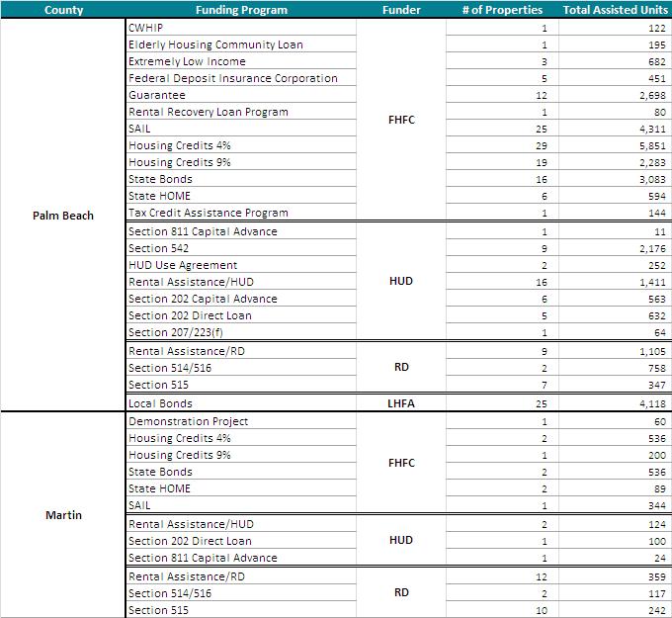Select Palm Beach HUD funder cell

401,281
